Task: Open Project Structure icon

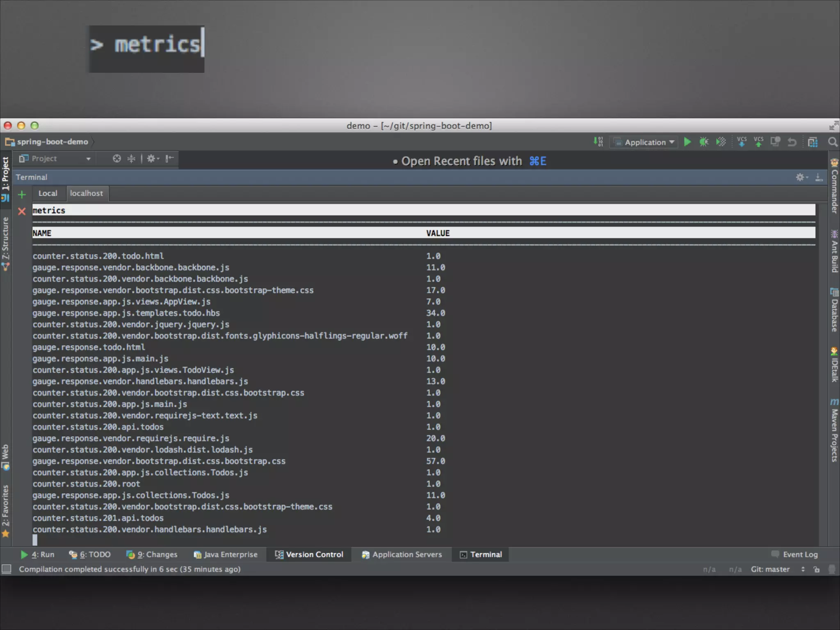Action: (x=813, y=142)
